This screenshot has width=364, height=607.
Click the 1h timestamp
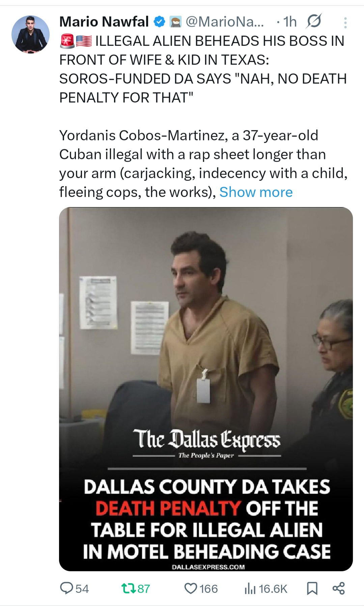click(x=290, y=22)
